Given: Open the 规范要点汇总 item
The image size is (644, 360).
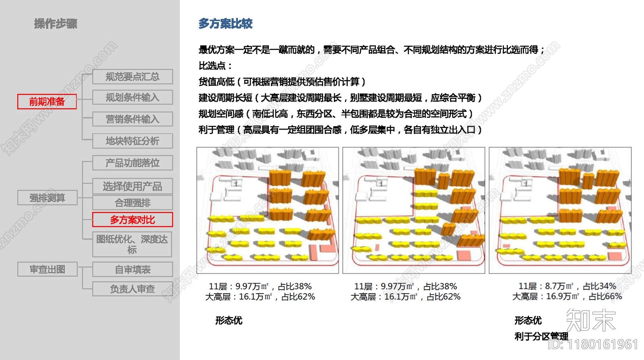Looking at the screenshot, I should tap(132, 76).
